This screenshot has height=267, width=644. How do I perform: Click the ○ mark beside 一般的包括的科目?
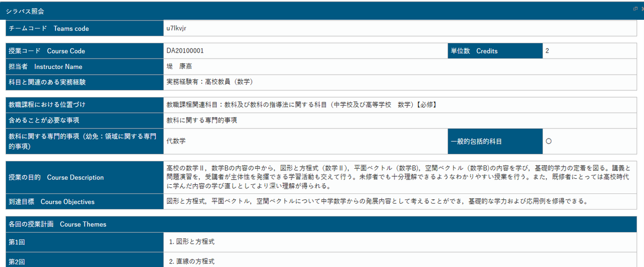pyautogui.click(x=548, y=141)
